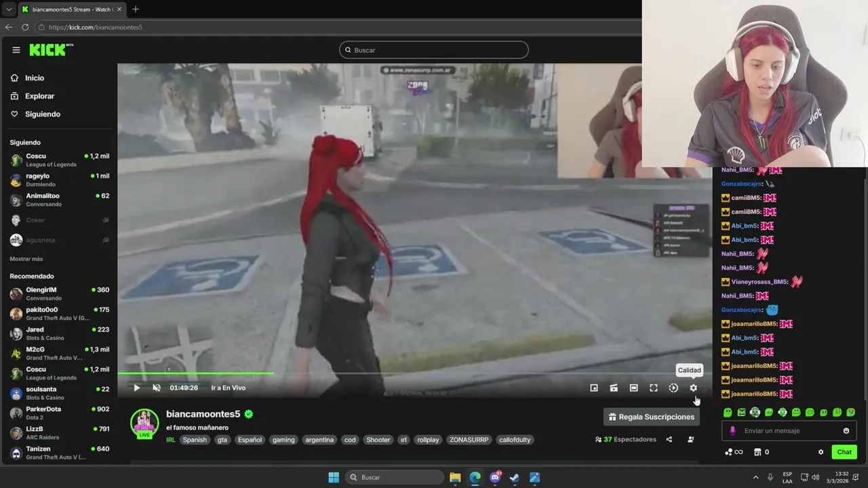Image resolution: width=868 pixels, height=488 pixels.
Task: Open the hamburger sidebar menu
Action: 16,50
